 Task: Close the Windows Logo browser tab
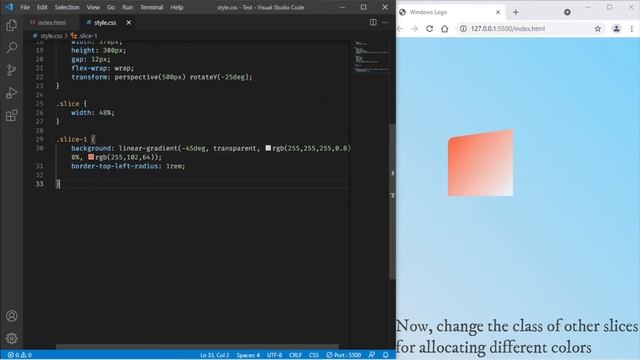point(498,12)
